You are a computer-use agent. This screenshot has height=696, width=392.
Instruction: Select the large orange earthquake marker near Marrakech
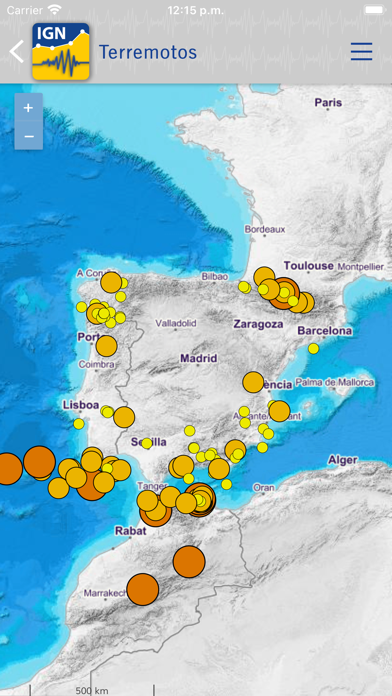143,589
